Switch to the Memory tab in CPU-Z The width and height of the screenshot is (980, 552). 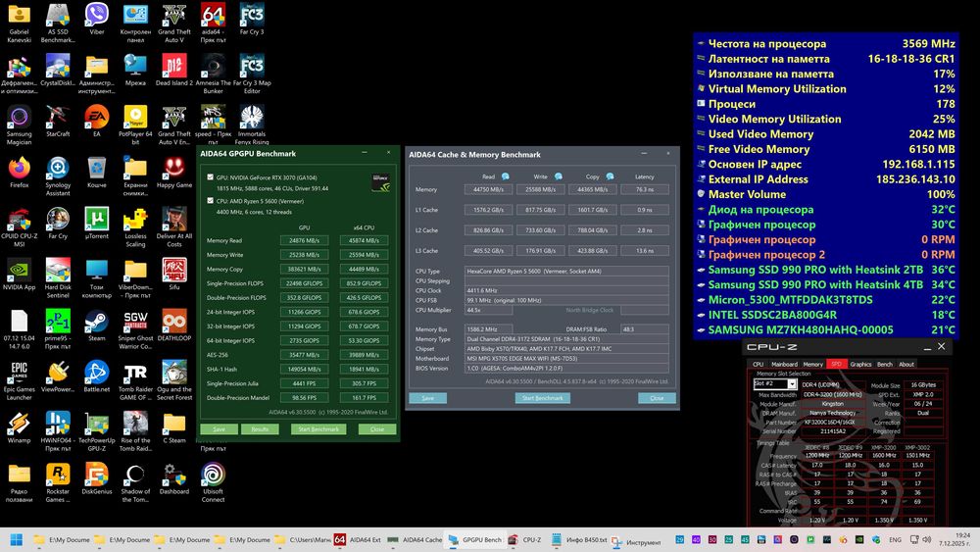coord(812,364)
